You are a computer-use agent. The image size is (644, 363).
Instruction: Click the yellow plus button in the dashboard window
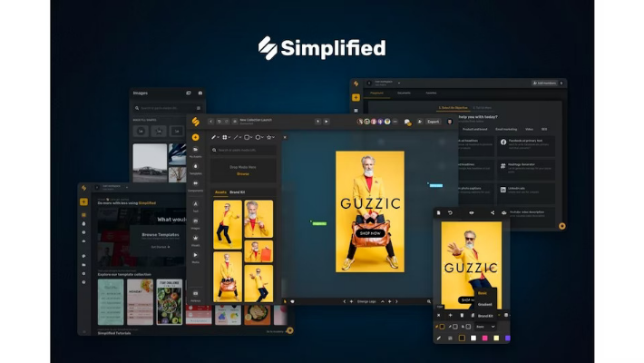[x=83, y=201]
